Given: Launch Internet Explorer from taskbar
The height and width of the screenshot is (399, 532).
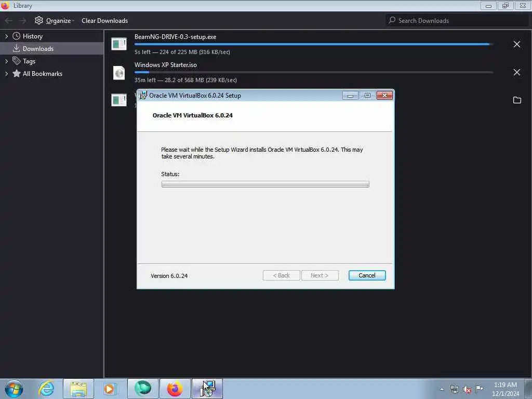Looking at the screenshot, I should [x=46, y=389].
